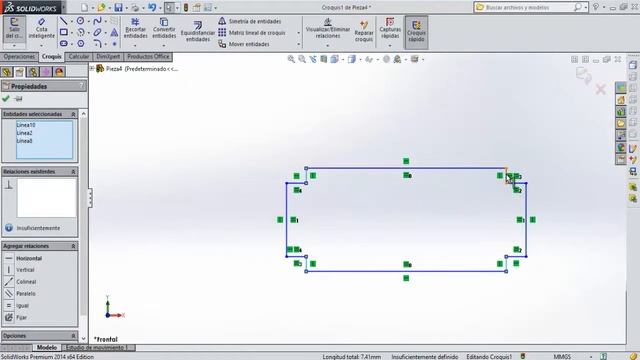Collapse Relaciones existentes section
This screenshot has width=640, height=360.
point(73,172)
